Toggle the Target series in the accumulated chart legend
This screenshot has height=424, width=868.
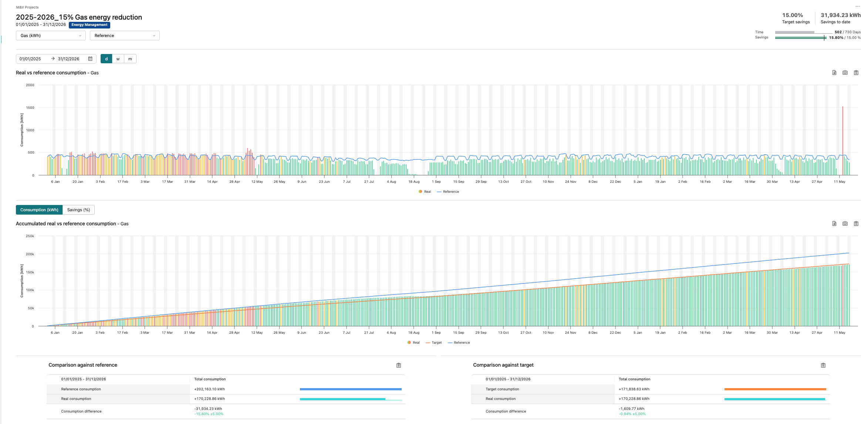[433, 343]
